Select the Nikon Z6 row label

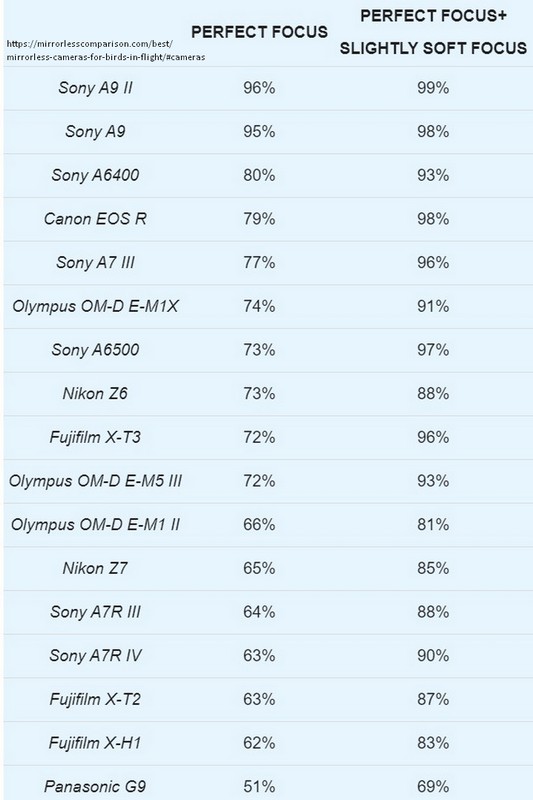click(95, 393)
